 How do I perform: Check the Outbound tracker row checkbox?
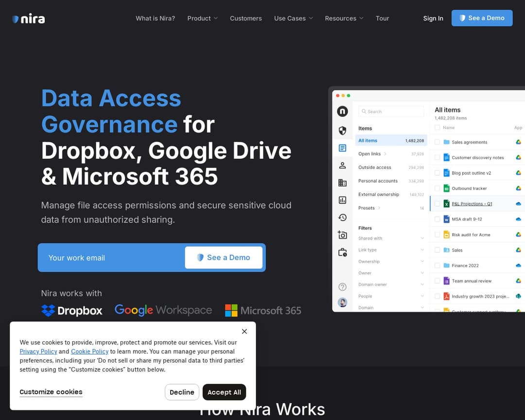pos(437,188)
